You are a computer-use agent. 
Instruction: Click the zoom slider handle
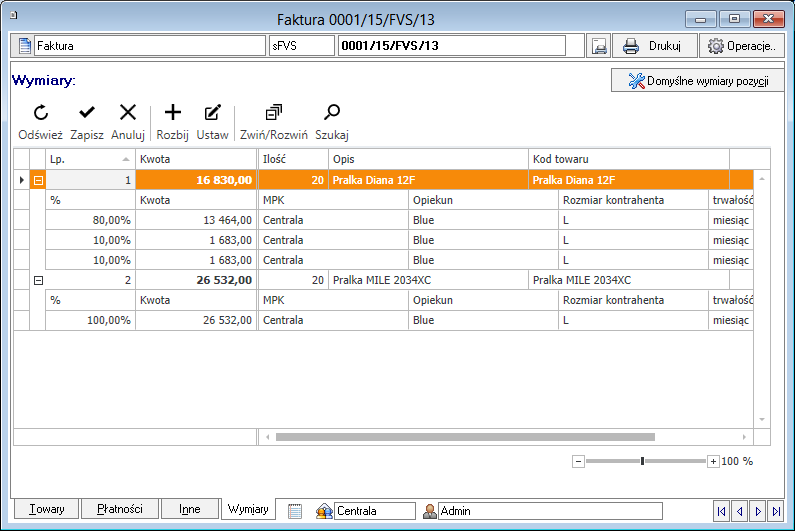tap(642, 461)
